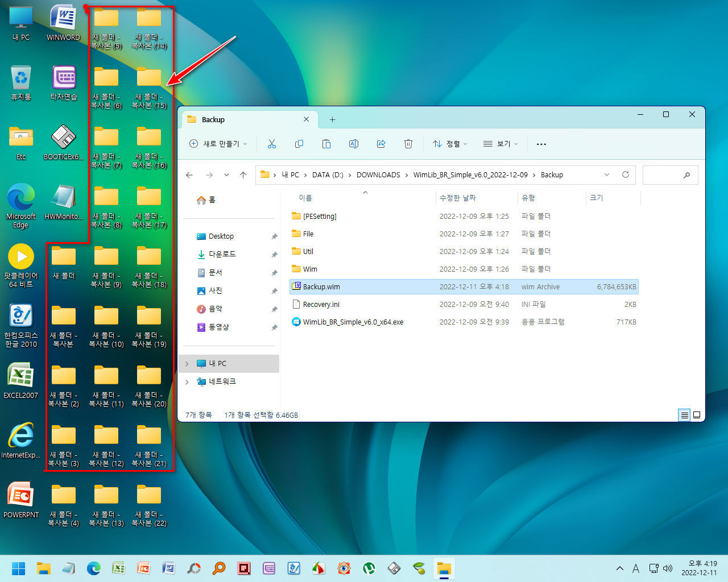The image size is (728, 582).
Task: Select the 타자연습 typing practice desktop icon
Action: [63, 83]
